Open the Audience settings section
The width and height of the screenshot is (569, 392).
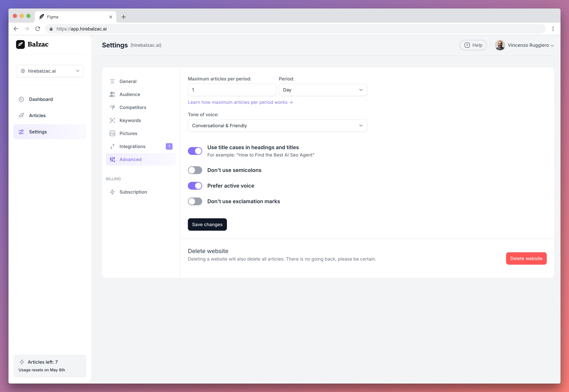[x=130, y=94]
